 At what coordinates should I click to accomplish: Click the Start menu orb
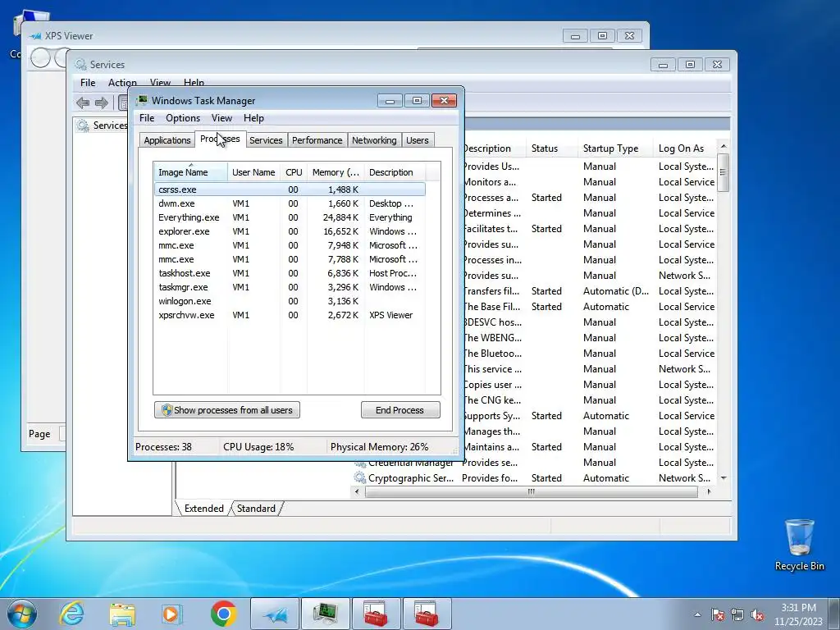(x=22, y=614)
